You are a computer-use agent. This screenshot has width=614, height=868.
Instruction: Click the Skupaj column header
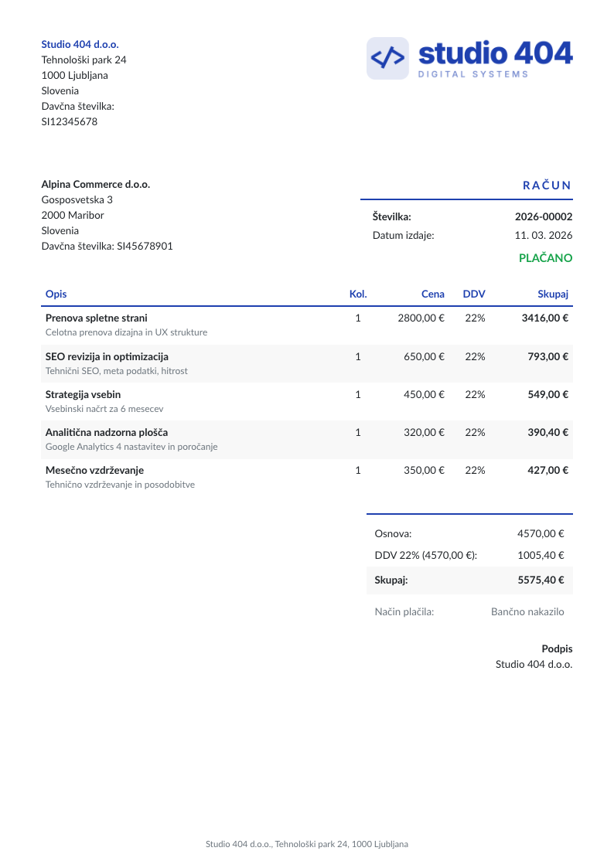coord(553,294)
